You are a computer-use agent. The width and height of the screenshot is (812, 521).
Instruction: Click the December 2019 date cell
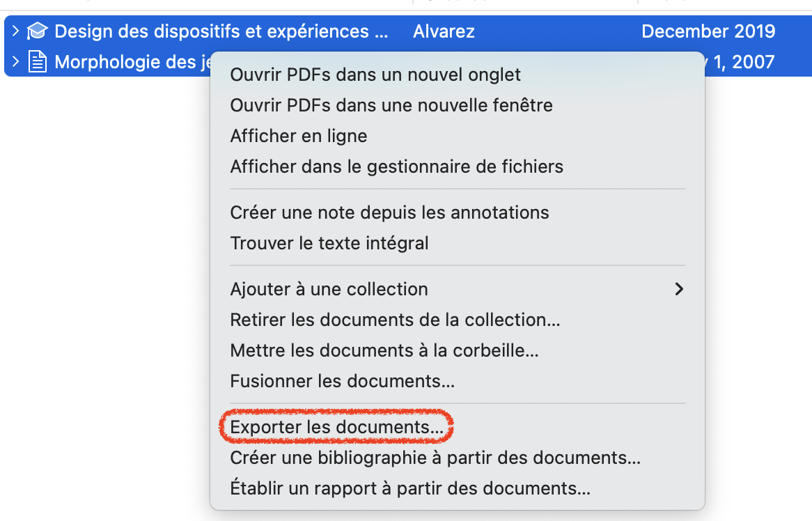pyautogui.click(x=708, y=31)
